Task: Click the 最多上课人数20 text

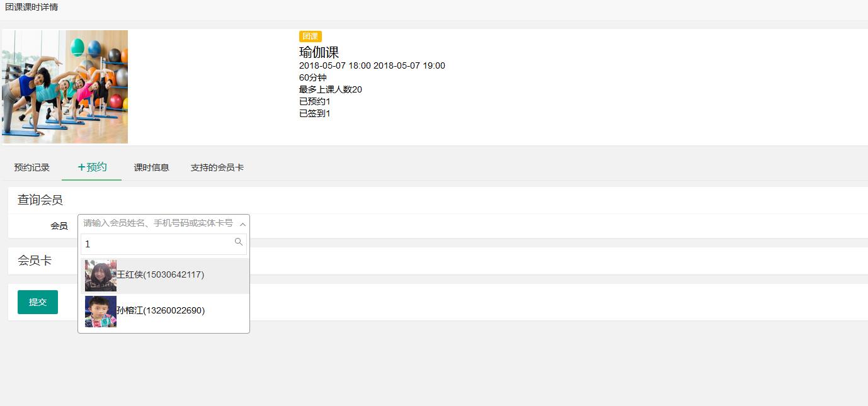Action: [331, 89]
